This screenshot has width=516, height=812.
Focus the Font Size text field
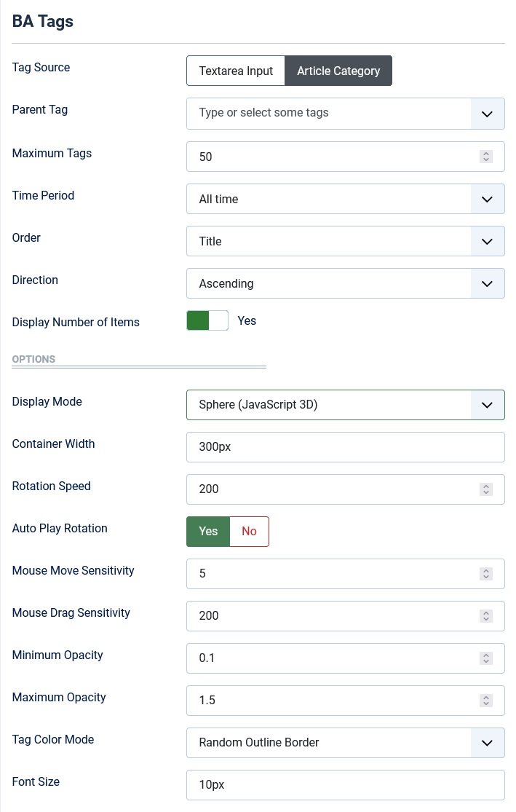(345, 785)
